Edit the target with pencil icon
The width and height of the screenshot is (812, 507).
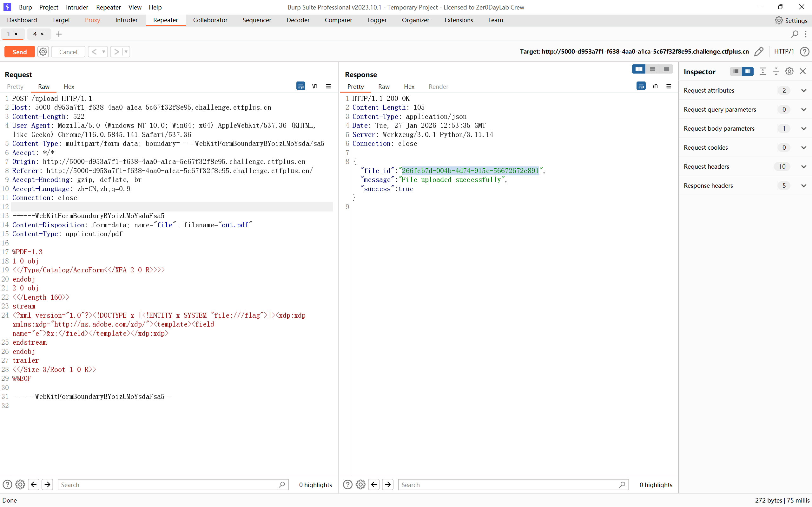click(759, 52)
